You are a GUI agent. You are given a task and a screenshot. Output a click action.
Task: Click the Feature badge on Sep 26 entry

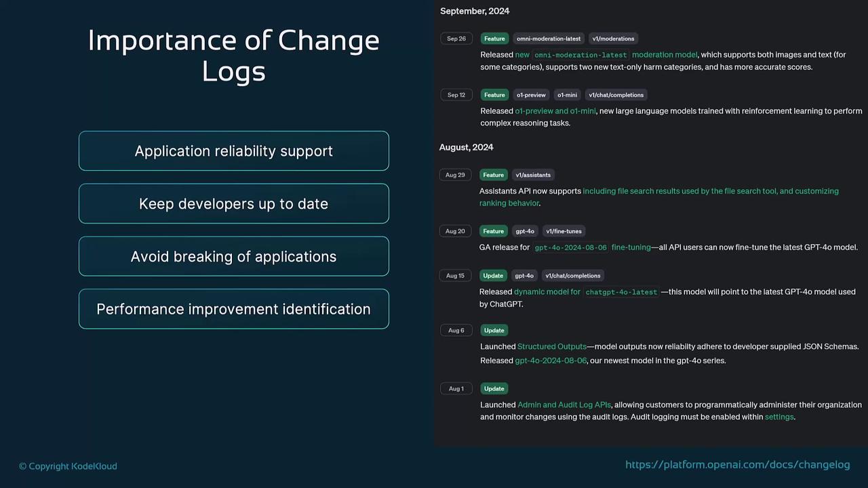click(494, 39)
